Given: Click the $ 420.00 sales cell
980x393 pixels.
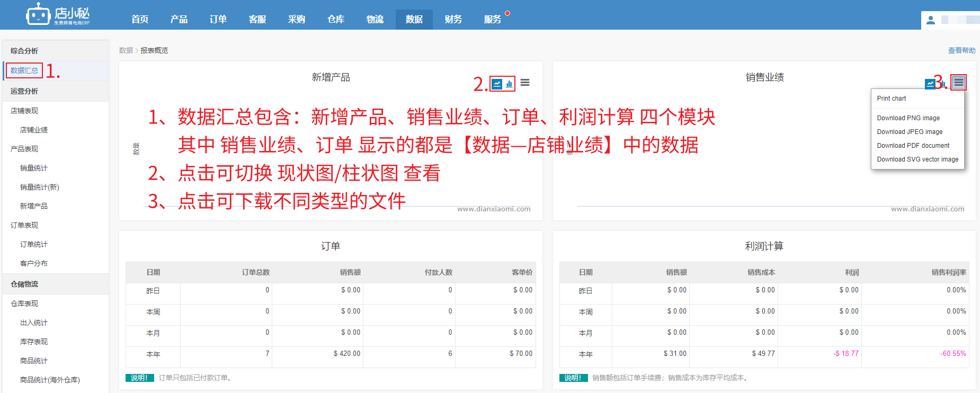Looking at the screenshot, I should pos(347,353).
